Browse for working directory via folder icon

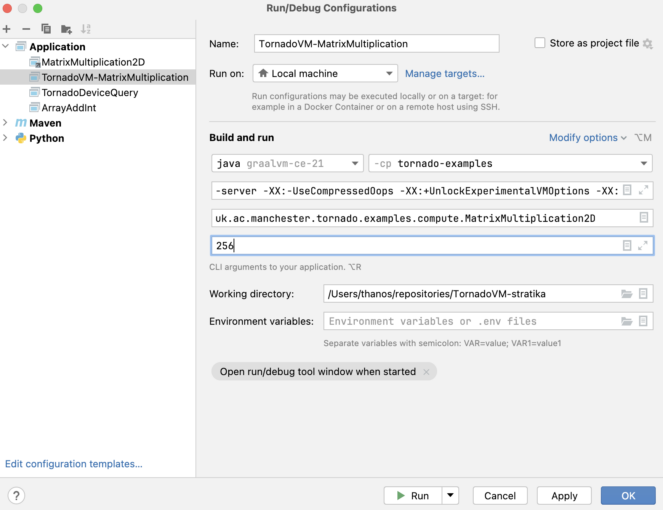click(627, 294)
